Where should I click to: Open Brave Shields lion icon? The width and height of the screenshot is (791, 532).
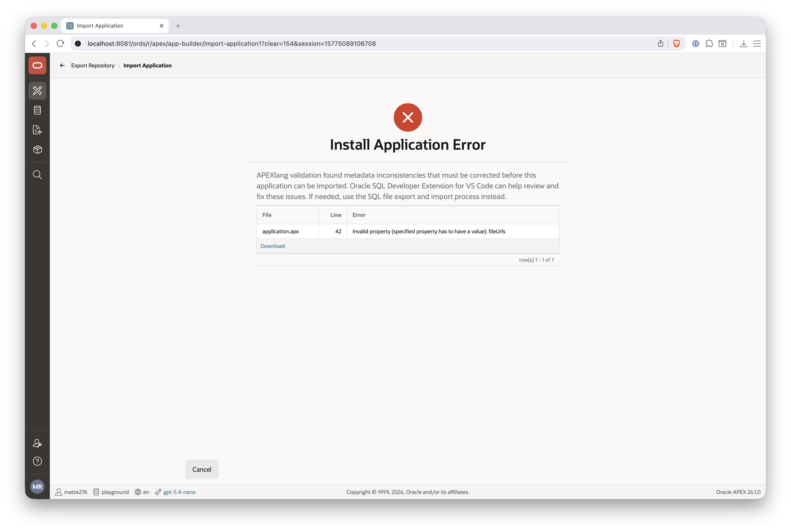click(676, 43)
